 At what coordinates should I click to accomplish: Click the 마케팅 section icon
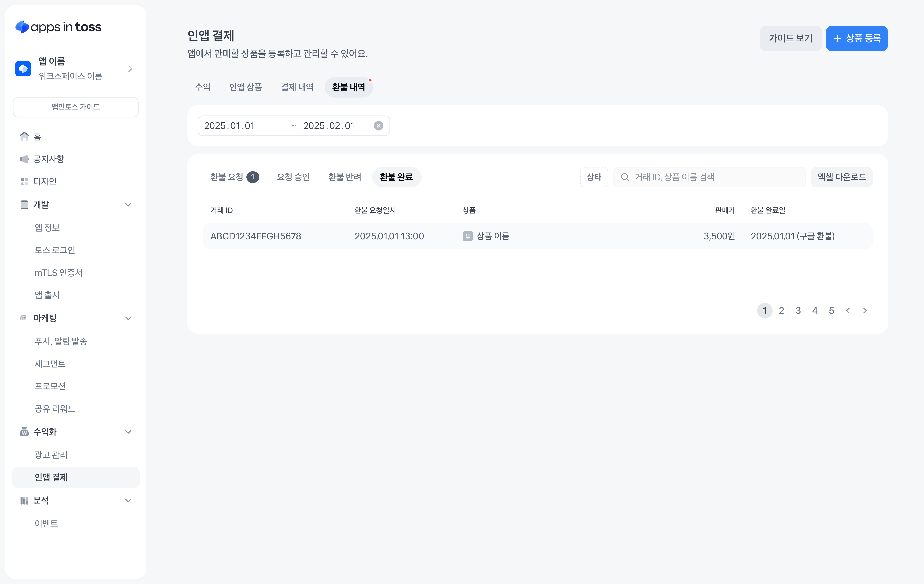(x=23, y=318)
